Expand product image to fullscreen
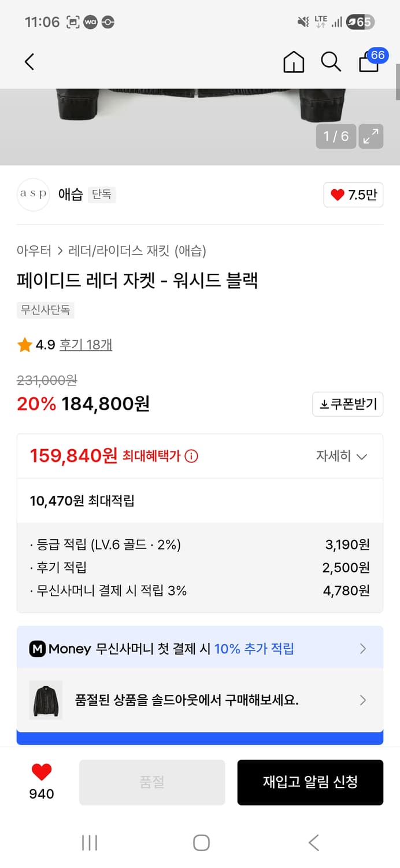This screenshot has height=868, width=400. point(372,137)
